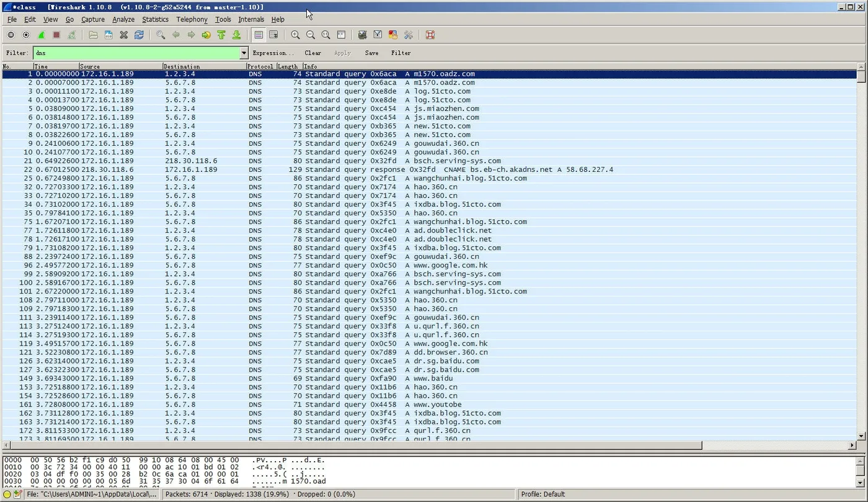Go back in packet history
This screenshot has height=502, width=868.
pyautogui.click(x=176, y=35)
